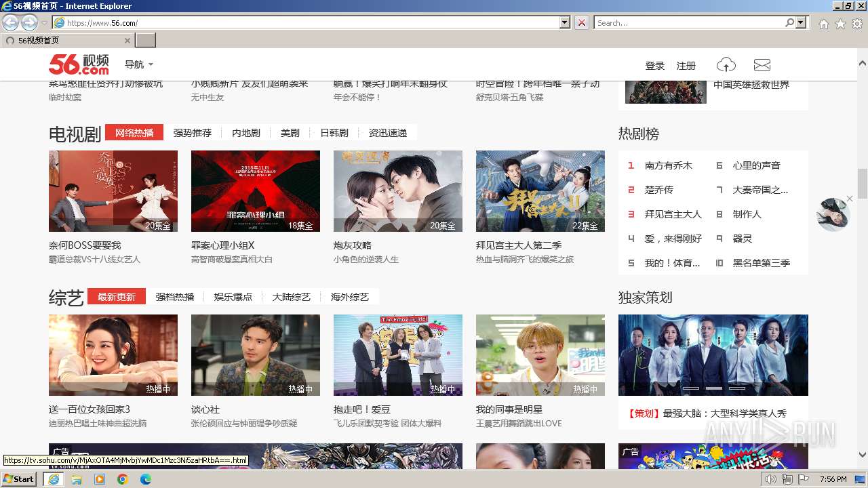Select the 强势推荐 tab
Image resolution: width=868 pixels, height=488 pixels.
coord(192,133)
